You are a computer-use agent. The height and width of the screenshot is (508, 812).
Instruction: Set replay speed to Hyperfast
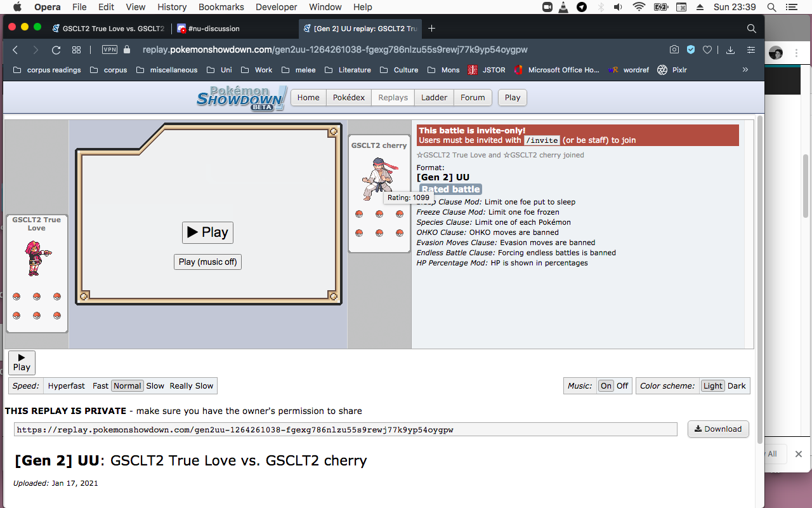tap(67, 385)
